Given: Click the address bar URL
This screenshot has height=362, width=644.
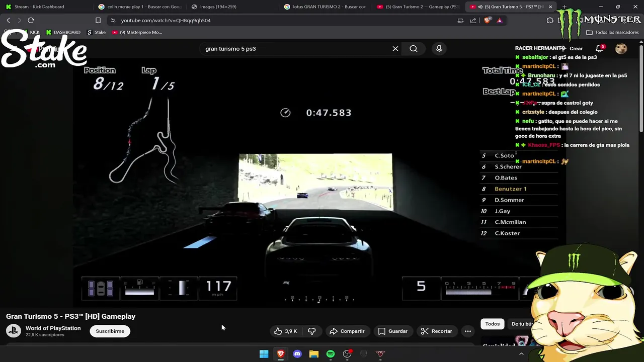Looking at the screenshot, I should tap(166, 20).
